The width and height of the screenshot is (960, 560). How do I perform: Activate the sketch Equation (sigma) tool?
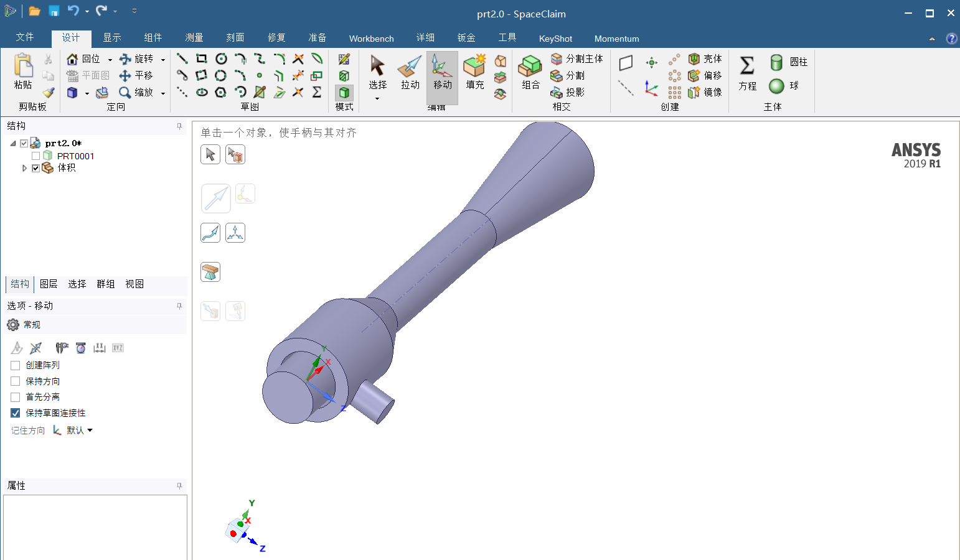[x=317, y=92]
